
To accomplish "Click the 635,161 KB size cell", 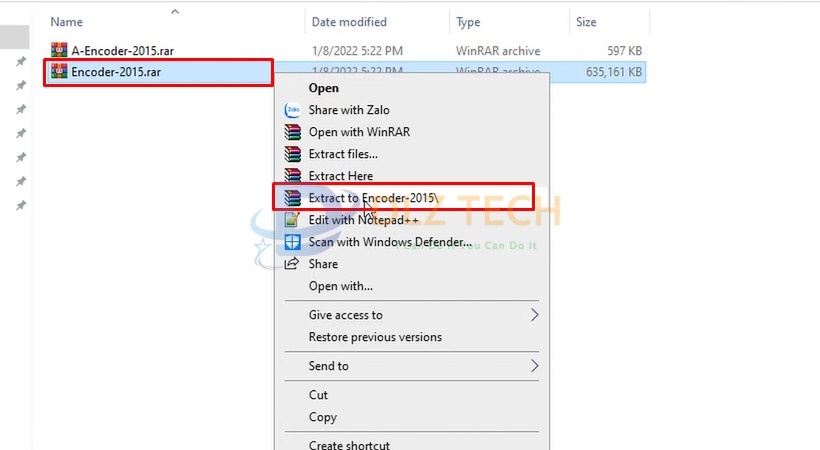I will point(614,72).
